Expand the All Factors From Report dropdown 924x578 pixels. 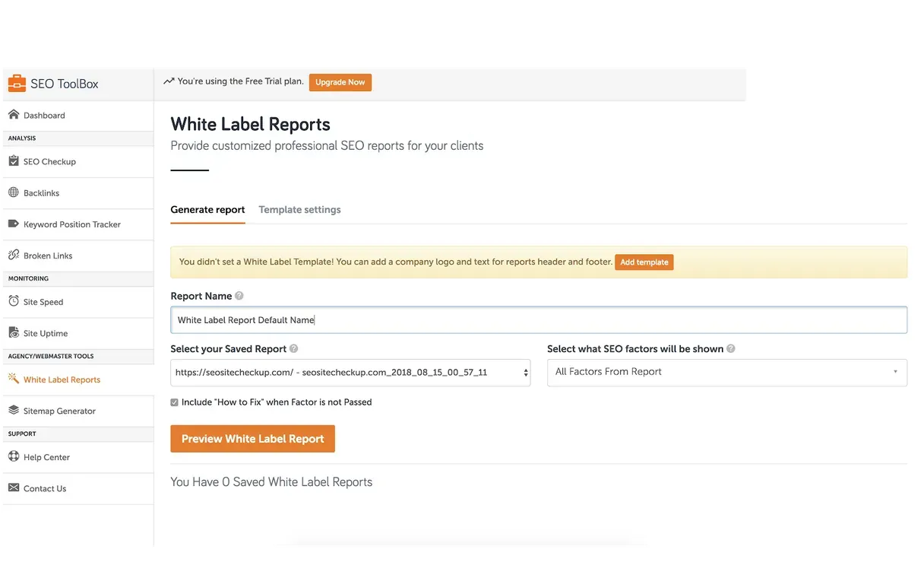click(x=726, y=372)
